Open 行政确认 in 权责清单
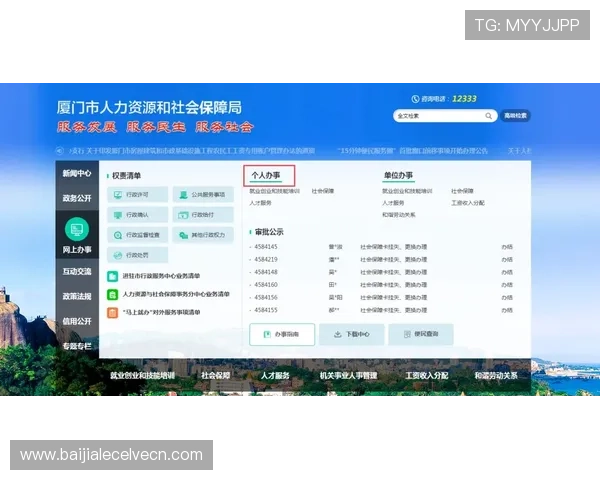Screen dimensions: 600x480 [137, 215]
